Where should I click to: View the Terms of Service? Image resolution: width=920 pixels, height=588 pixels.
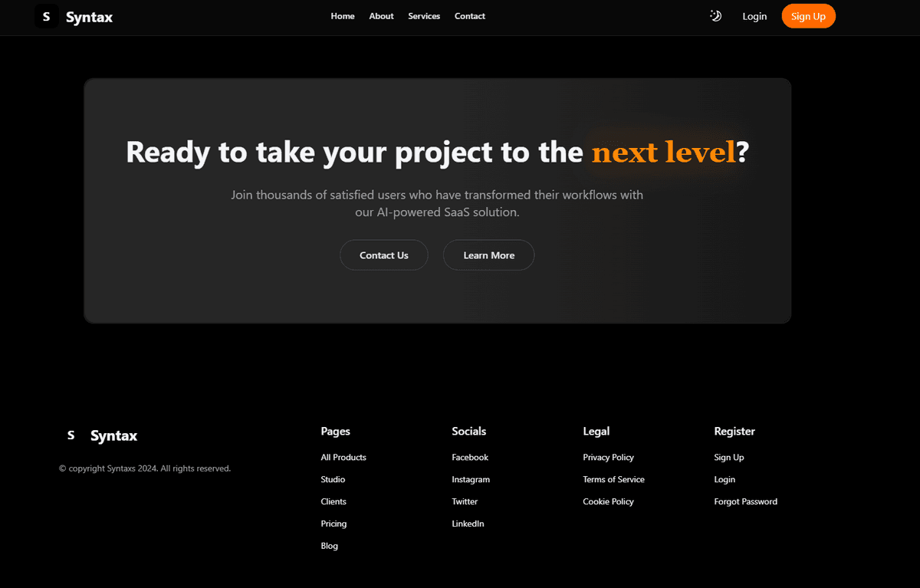pyautogui.click(x=613, y=479)
